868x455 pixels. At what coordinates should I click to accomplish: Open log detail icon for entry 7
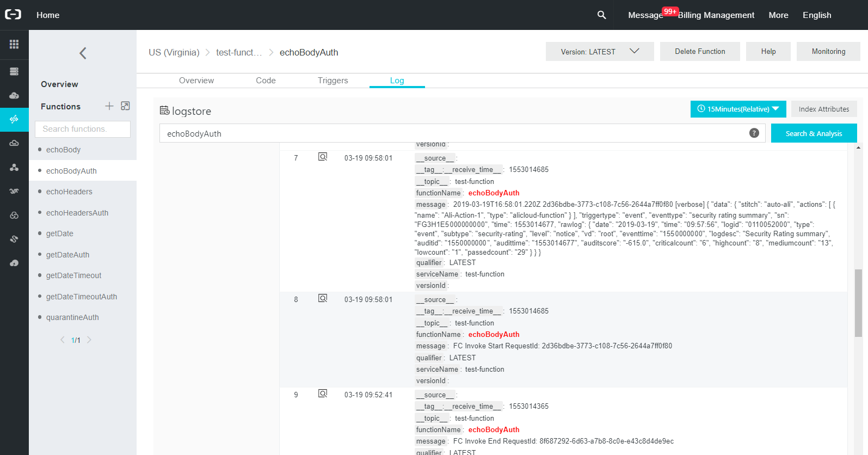pyautogui.click(x=323, y=157)
